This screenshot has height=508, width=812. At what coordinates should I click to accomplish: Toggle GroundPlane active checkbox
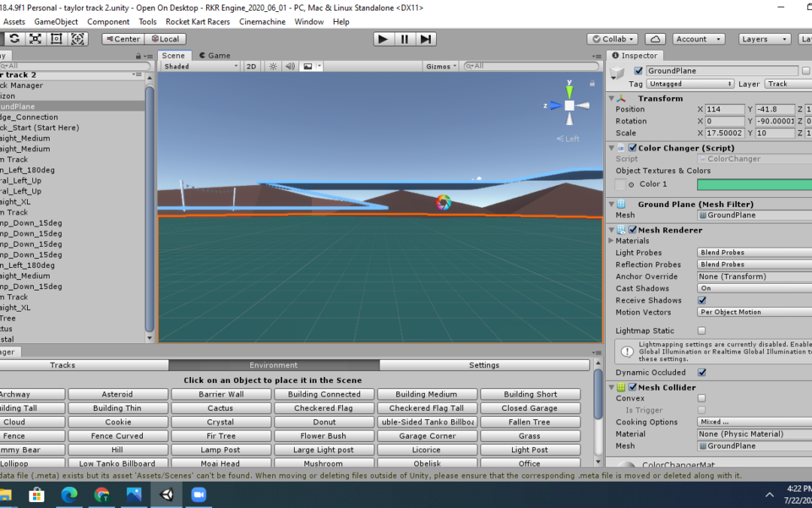tap(638, 71)
